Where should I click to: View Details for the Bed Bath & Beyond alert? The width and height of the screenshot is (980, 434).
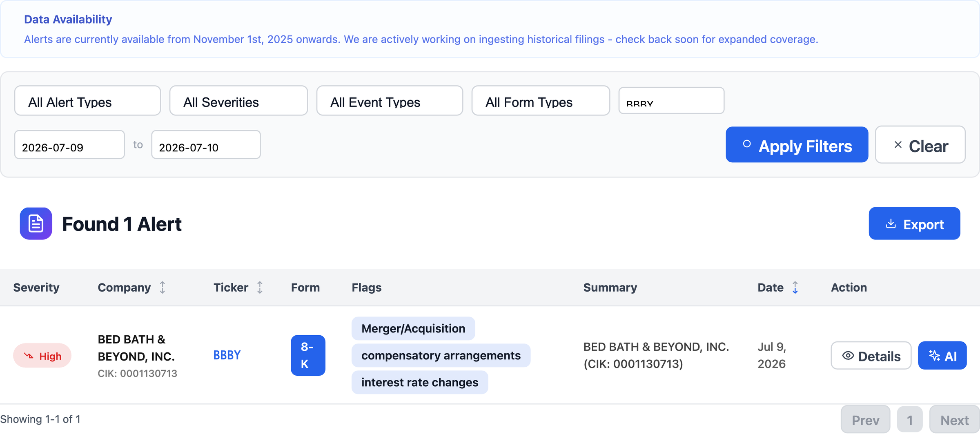871,356
